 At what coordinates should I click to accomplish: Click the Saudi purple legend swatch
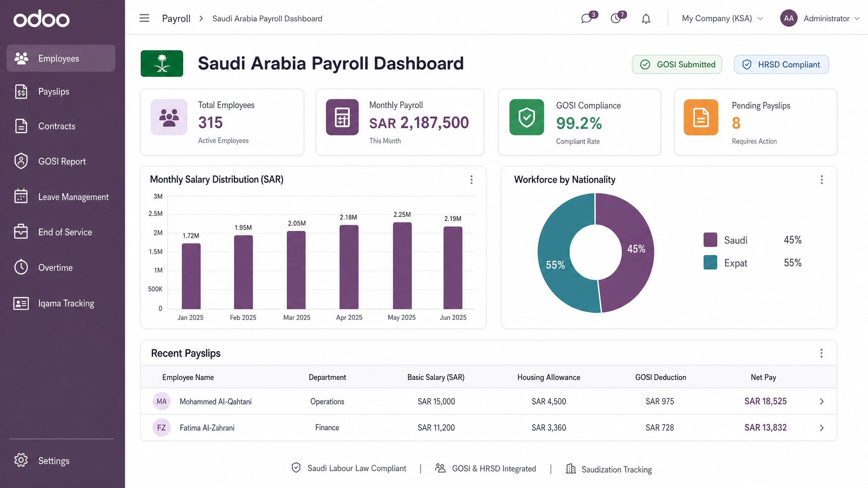710,240
